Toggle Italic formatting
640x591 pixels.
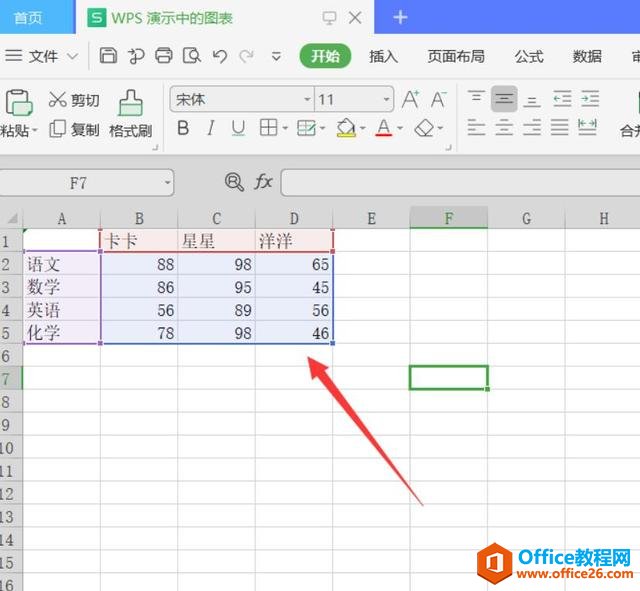coord(211,128)
